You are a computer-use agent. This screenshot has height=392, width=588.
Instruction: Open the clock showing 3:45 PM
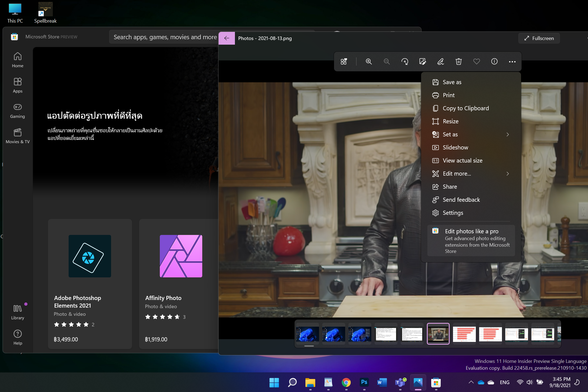(x=560, y=382)
